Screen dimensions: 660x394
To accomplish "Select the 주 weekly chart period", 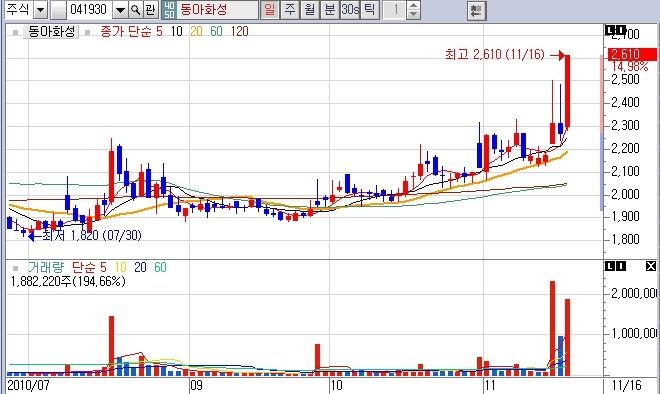I will pos(290,10).
